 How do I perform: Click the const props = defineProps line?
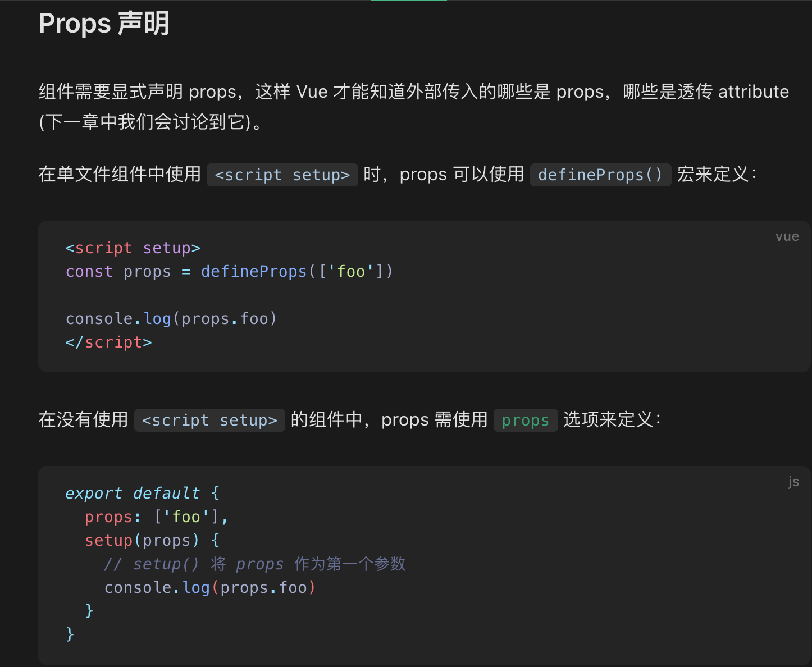[x=229, y=272]
